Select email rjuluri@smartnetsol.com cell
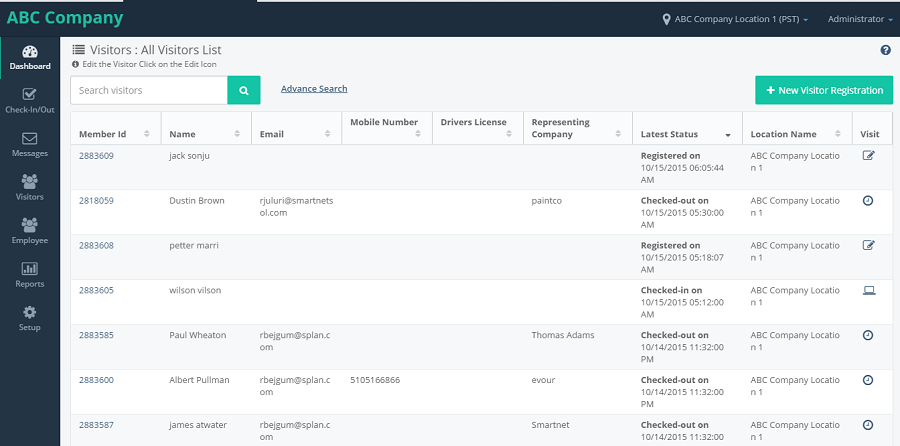Image resolution: width=900 pixels, height=446 pixels. 296,207
